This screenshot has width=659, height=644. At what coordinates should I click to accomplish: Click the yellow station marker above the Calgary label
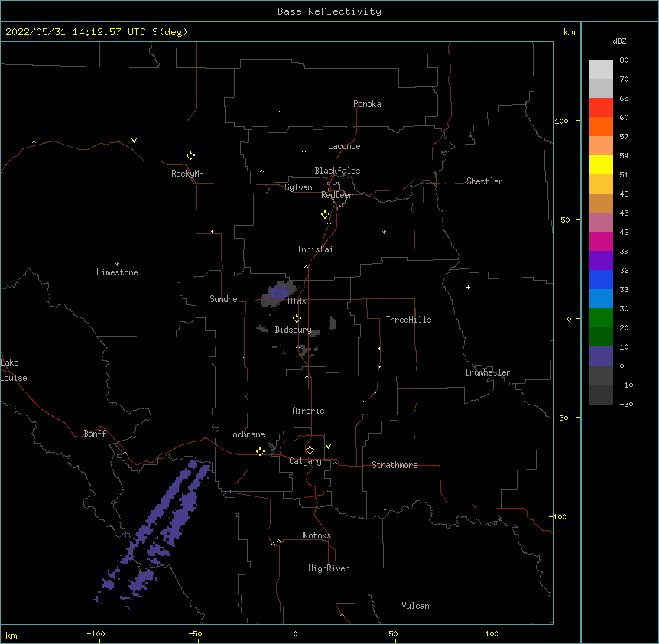click(310, 450)
